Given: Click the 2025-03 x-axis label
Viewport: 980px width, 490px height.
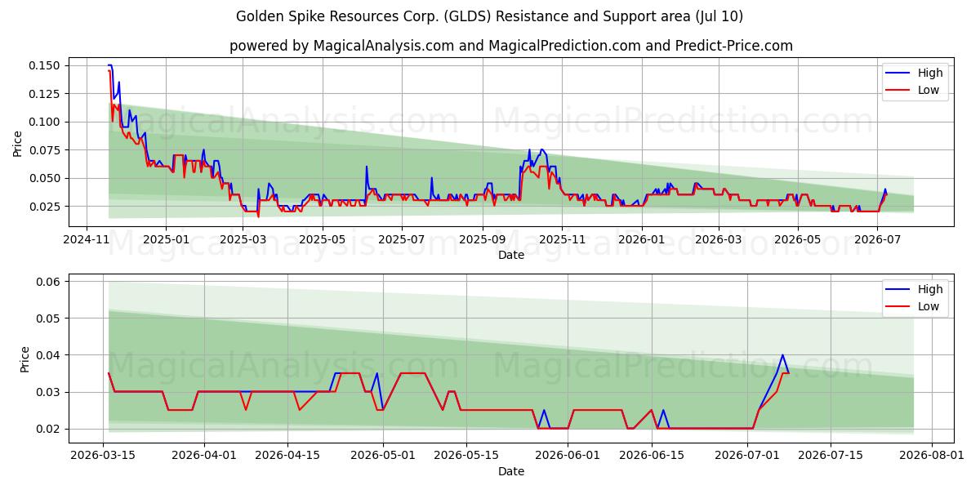Looking at the screenshot, I should (x=243, y=239).
